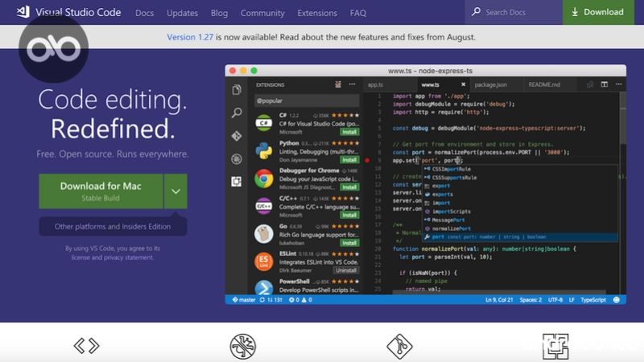This screenshot has height=362, width=644.
Task: Click the Debugger for Chrome logo
Action: pos(264,179)
